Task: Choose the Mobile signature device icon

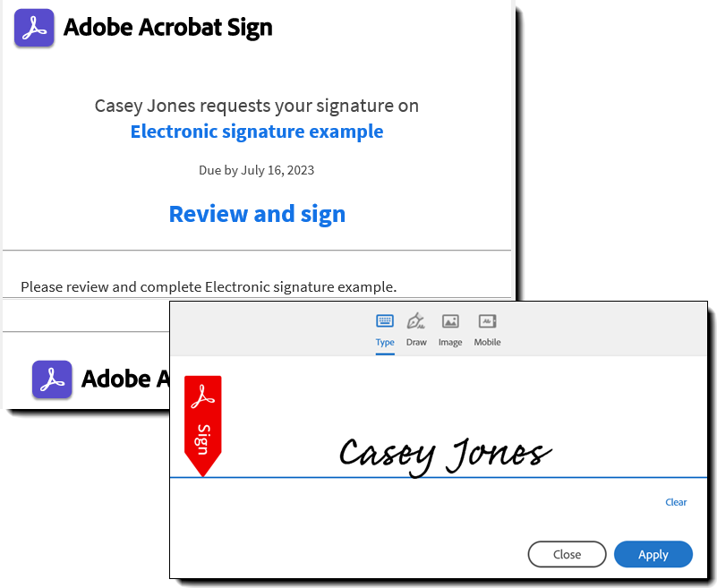Action: 487,320
